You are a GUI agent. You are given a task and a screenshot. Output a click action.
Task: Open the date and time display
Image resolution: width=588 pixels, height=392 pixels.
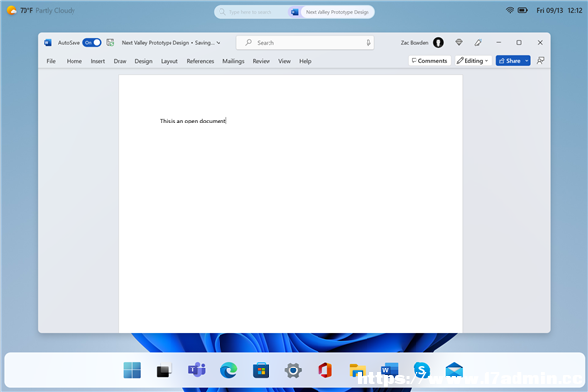(x=560, y=11)
